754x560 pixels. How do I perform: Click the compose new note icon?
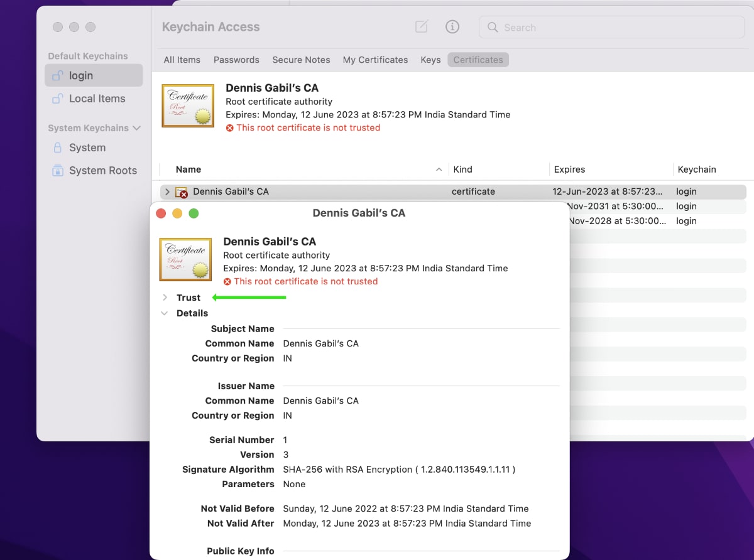[x=422, y=27]
